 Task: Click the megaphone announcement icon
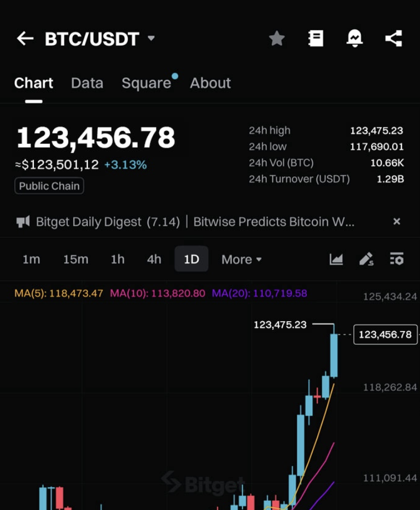point(23,222)
